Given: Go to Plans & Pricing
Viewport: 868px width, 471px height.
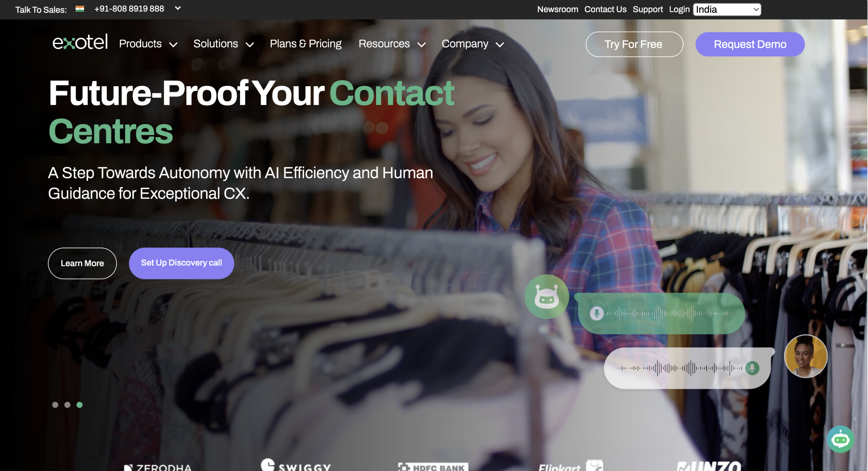Looking at the screenshot, I should 305,44.
